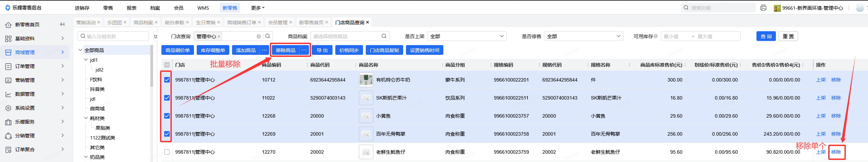Image resolution: width=868 pixels, height=162 pixels.
Task: Click 上架 link for 小黄鱼 row
Action: coord(821,116)
